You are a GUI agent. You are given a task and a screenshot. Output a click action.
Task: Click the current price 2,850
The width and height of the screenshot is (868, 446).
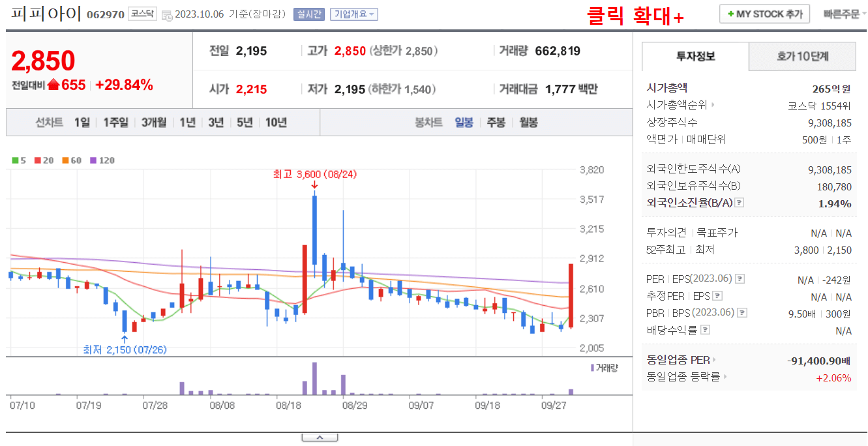click(44, 61)
